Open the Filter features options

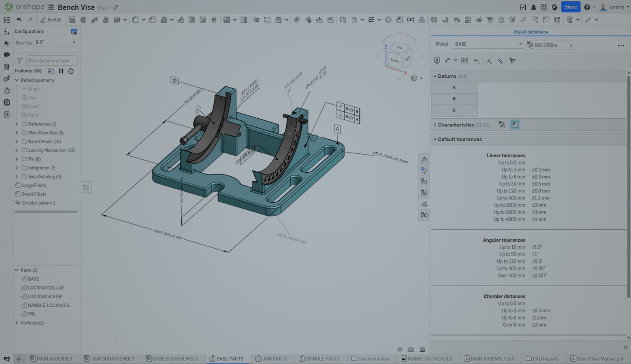(19, 60)
